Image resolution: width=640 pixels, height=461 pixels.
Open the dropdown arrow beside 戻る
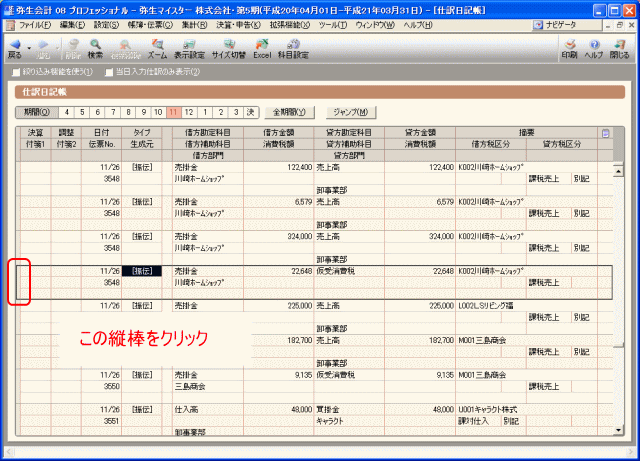29,48
